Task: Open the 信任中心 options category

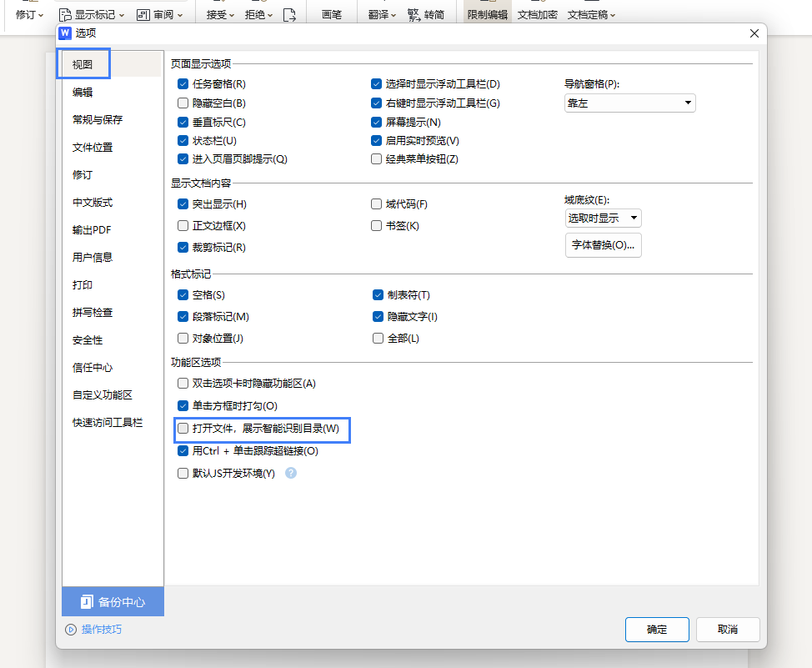Action: (93, 368)
